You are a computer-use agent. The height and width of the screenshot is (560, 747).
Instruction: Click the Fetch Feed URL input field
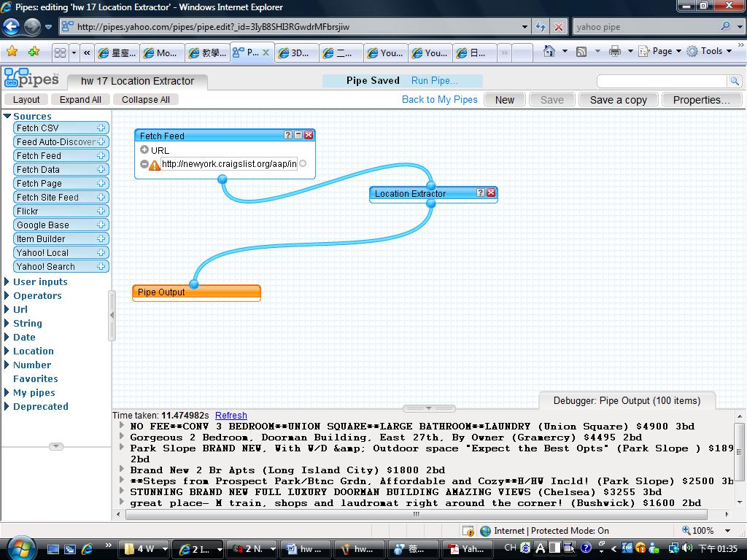pyautogui.click(x=229, y=164)
